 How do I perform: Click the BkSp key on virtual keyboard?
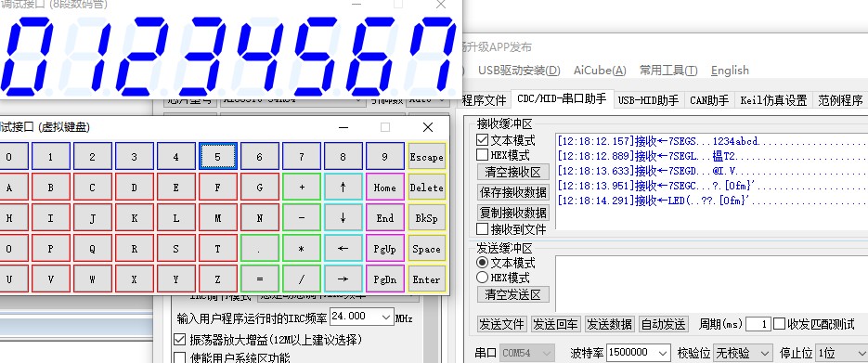426,218
